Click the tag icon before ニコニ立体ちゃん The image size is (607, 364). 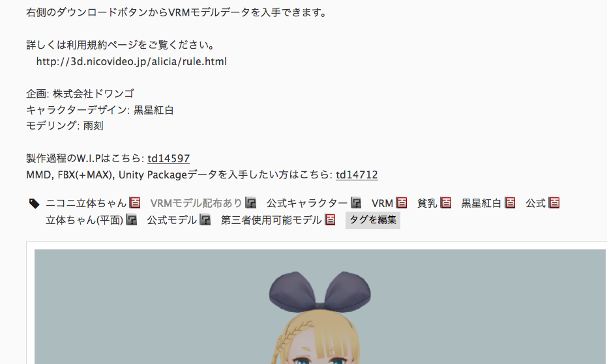(34, 203)
